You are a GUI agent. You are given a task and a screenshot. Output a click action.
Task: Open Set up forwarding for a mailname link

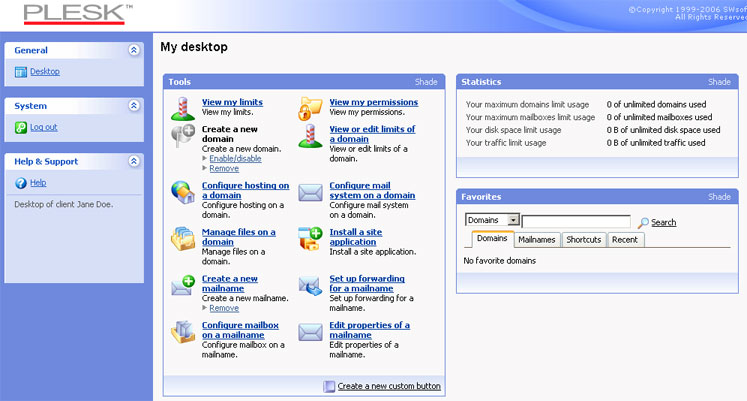click(x=367, y=283)
